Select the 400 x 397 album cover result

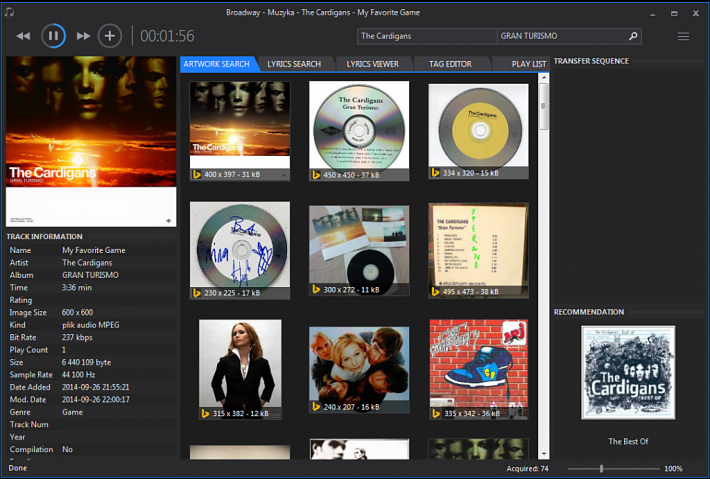[x=240, y=131]
